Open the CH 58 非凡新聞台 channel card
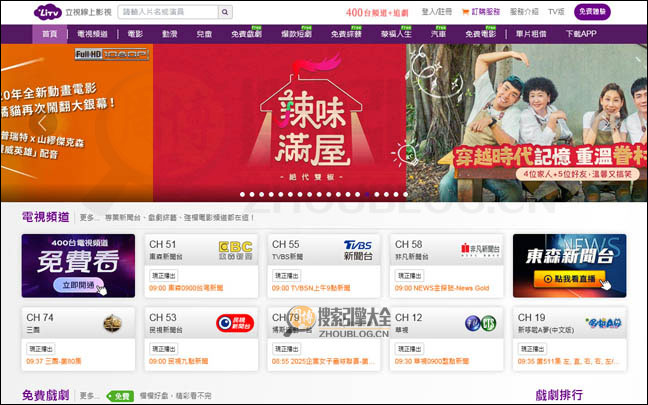The height and width of the screenshot is (405, 648). point(447,266)
